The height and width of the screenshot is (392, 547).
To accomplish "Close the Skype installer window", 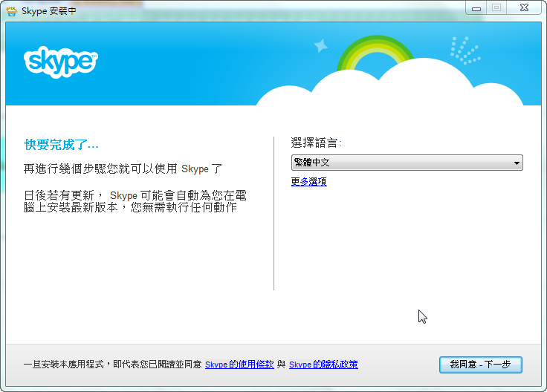I will point(524,8).
